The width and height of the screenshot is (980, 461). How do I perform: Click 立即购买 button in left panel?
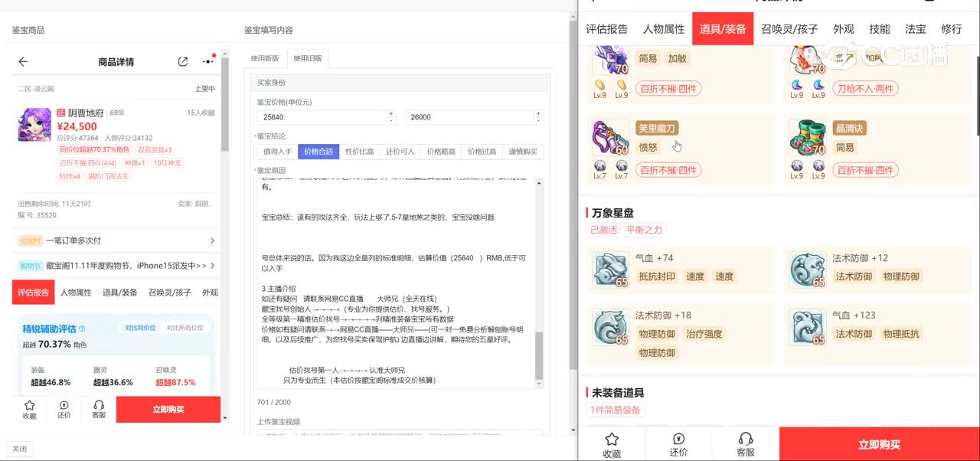pos(168,410)
